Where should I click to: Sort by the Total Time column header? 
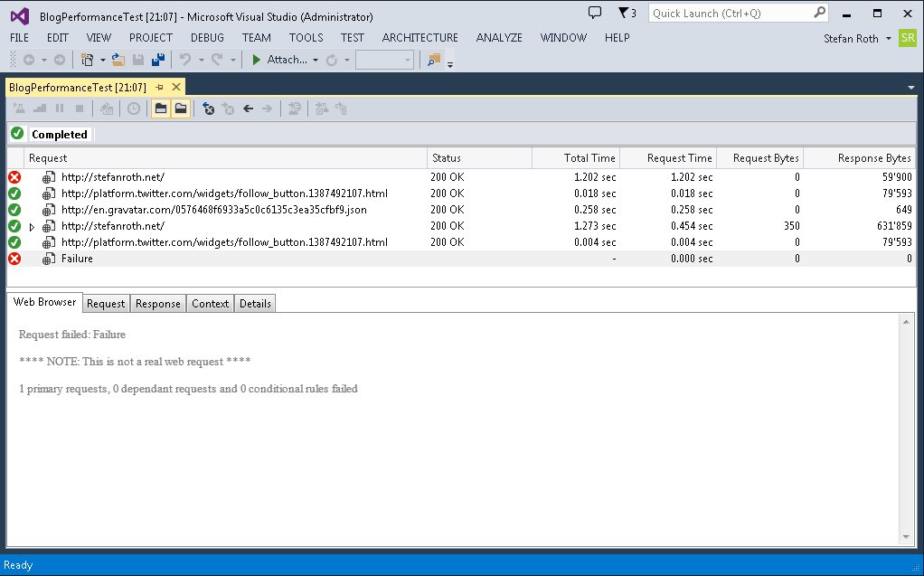click(x=576, y=158)
